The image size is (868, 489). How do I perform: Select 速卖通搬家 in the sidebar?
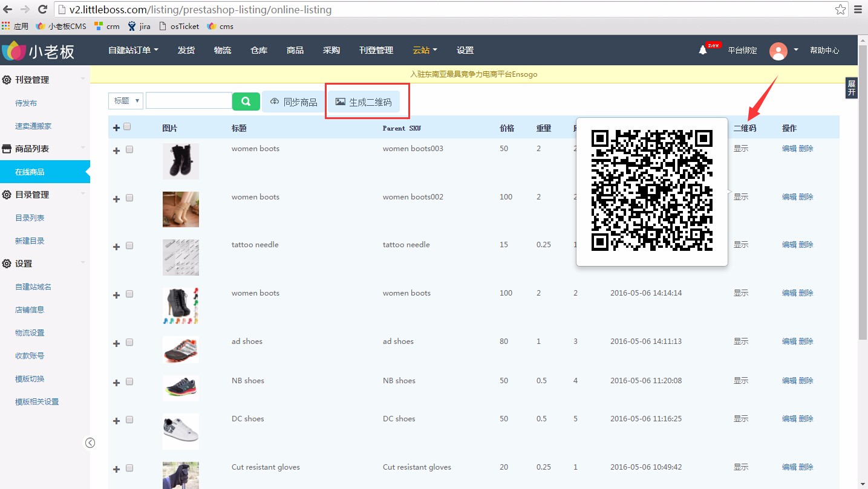click(33, 126)
